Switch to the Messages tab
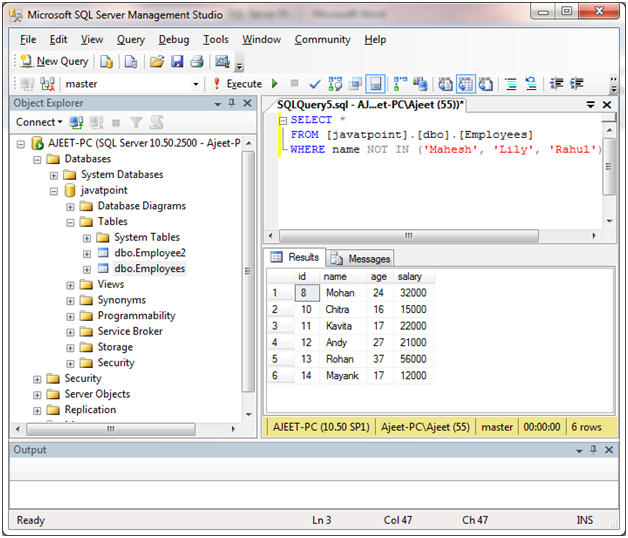Screen dimensions: 628x538 coord(360,259)
